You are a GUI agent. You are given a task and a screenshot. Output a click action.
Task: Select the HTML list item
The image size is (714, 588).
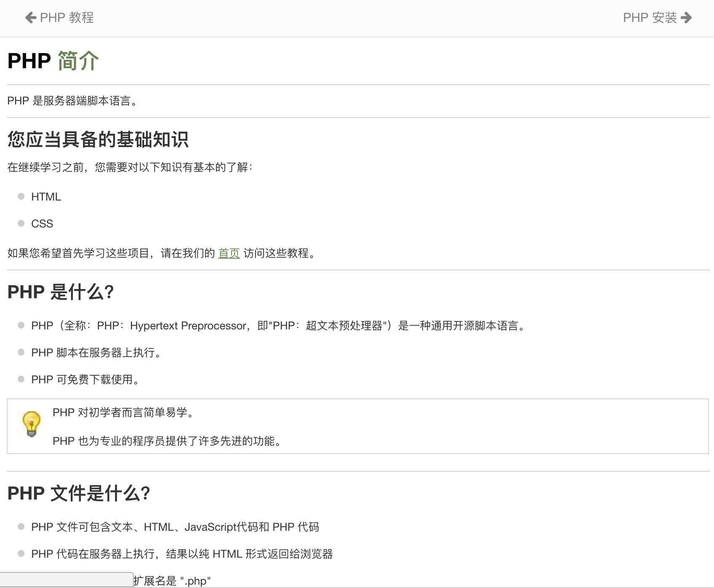pos(46,197)
